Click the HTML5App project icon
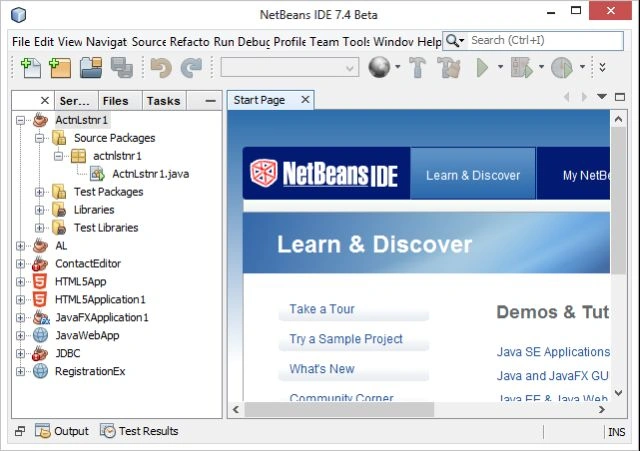Viewport: 640px width, 451px height. coord(40,281)
